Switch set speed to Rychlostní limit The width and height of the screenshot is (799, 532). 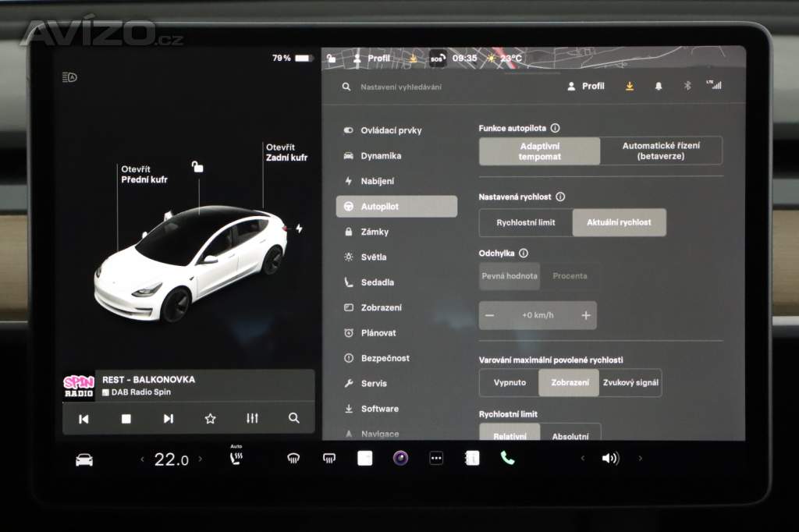point(526,222)
